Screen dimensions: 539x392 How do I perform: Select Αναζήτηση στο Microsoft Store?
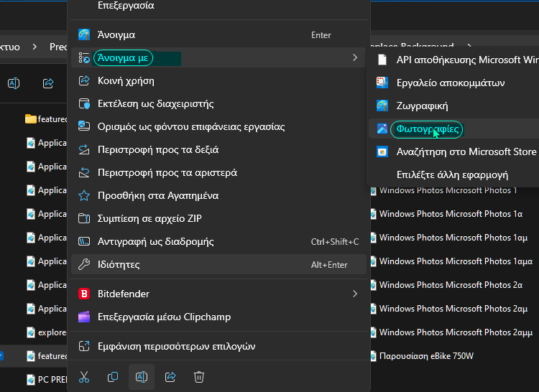(453, 151)
